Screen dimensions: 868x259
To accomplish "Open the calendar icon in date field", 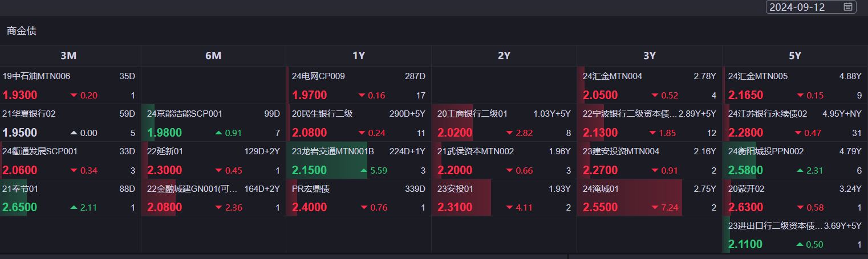I will [848, 7].
